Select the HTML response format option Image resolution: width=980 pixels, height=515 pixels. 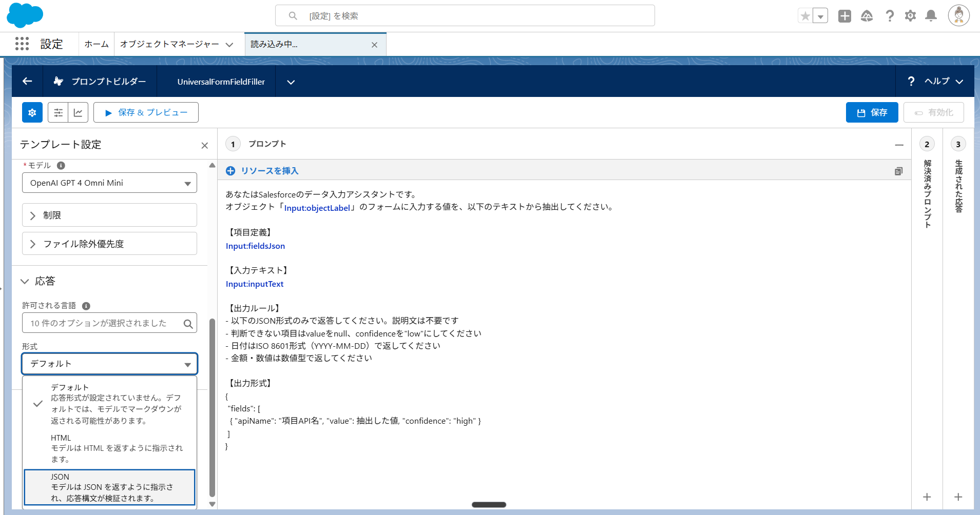(109, 448)
